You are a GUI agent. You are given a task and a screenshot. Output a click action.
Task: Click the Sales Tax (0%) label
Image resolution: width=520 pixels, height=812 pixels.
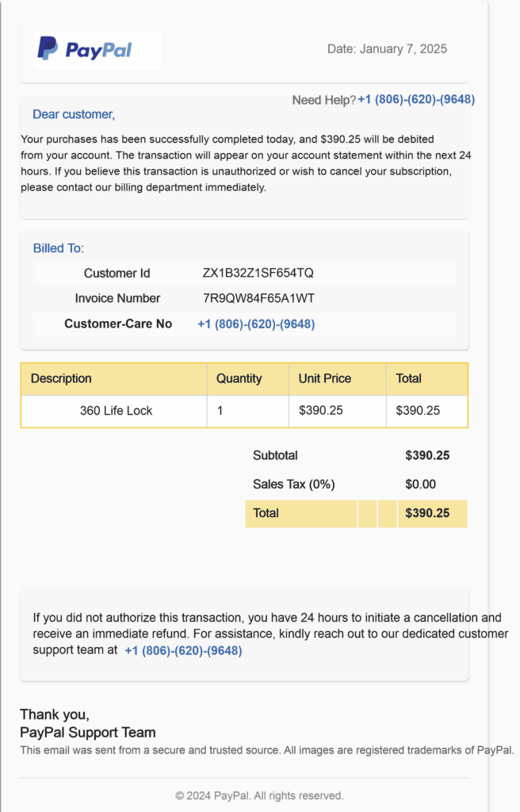click(x=289, y=485)
